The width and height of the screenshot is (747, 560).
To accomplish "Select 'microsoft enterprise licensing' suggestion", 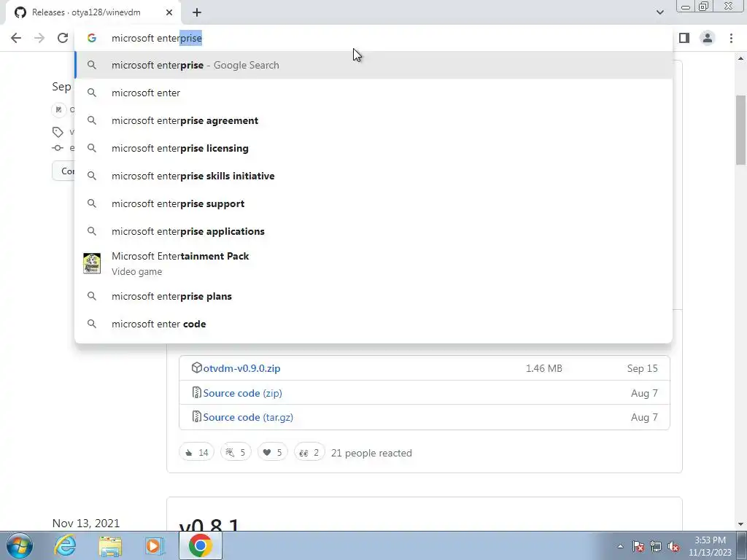I will pyautogui.click(x=373, y=148).
